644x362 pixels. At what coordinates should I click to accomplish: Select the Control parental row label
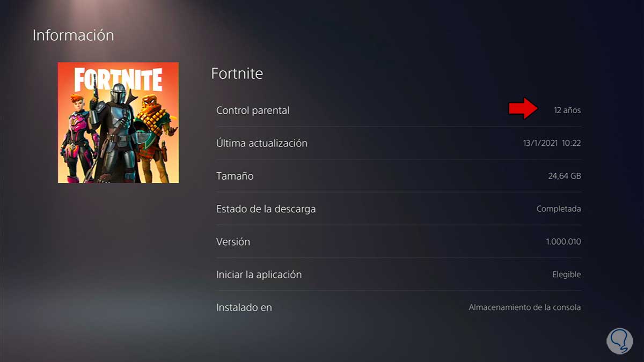point(253,110)
